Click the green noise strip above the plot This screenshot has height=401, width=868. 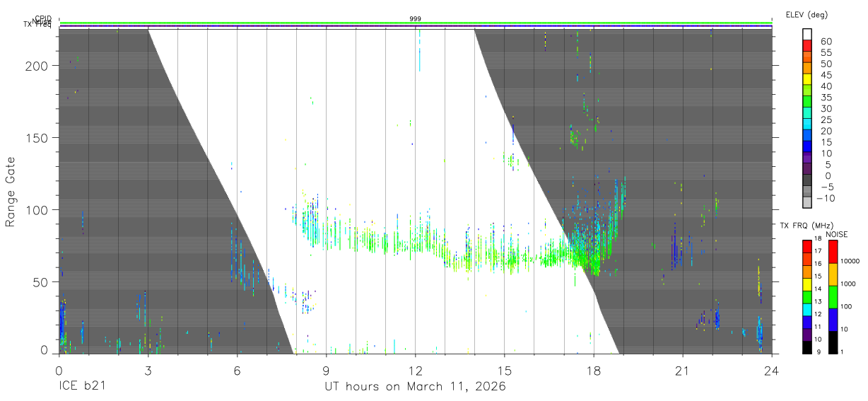pyautogui.click(x=416, y=23)
